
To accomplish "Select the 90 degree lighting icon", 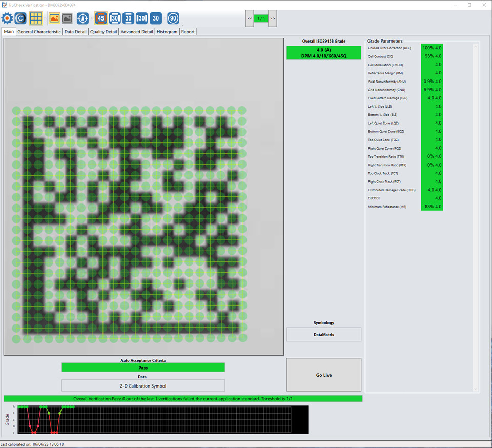I will click(x=173, y=18).
